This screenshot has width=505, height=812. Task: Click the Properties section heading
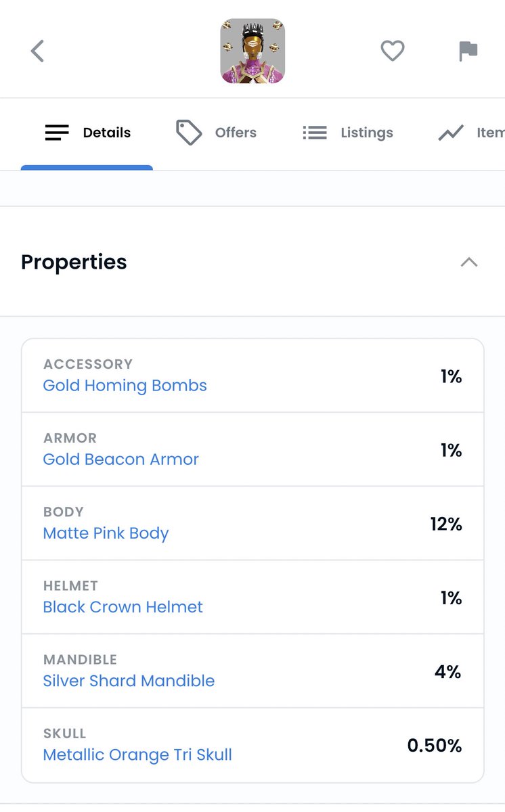[x=74, y=263]
